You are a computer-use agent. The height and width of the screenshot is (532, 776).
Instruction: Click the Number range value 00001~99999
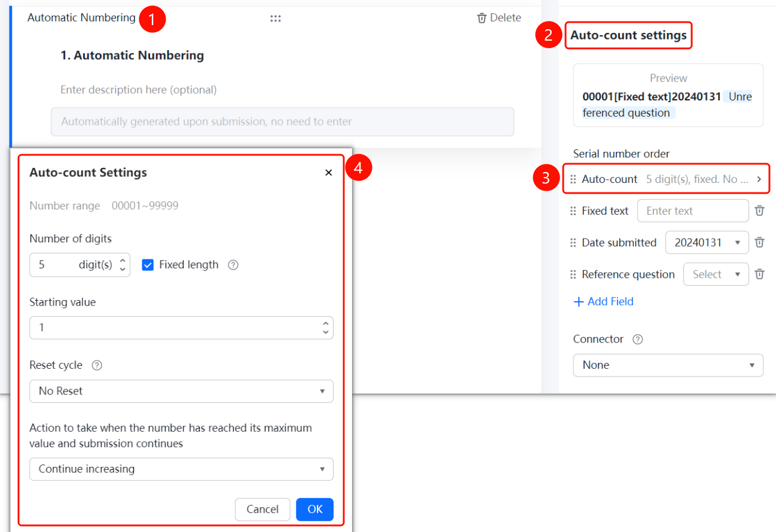[x=145, y=206]
